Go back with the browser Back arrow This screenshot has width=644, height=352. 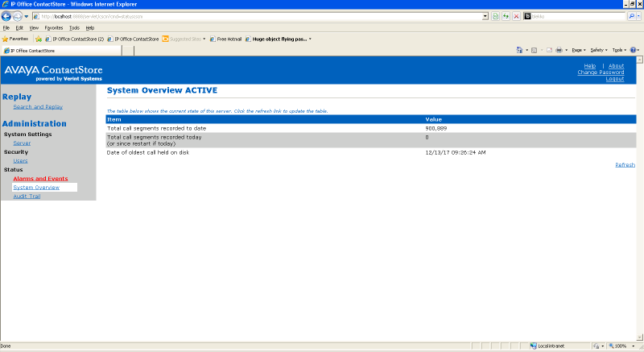click(6, 16)
